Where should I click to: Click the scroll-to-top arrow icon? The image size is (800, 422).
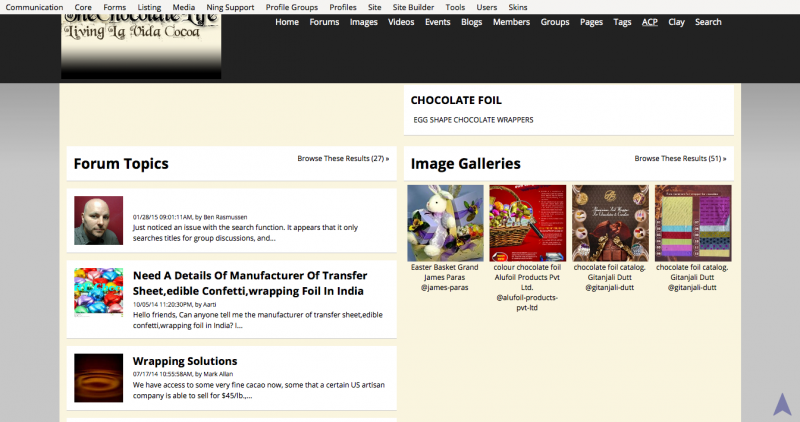782,404
